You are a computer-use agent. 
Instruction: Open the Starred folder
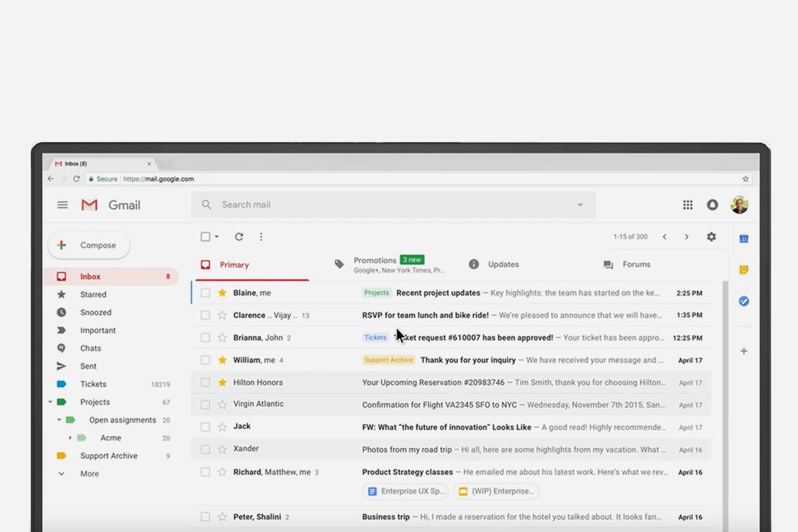coord(94,294)
